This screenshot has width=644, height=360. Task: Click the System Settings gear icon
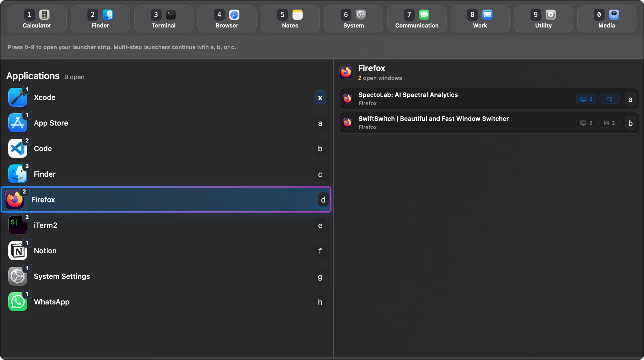[18, 276]
